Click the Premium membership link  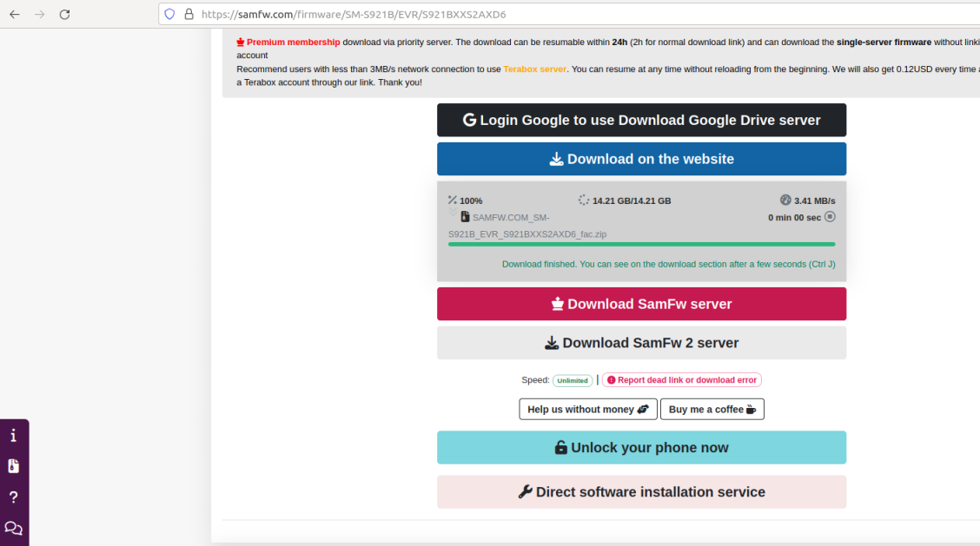pyautogui.click(x=293, y=42)
